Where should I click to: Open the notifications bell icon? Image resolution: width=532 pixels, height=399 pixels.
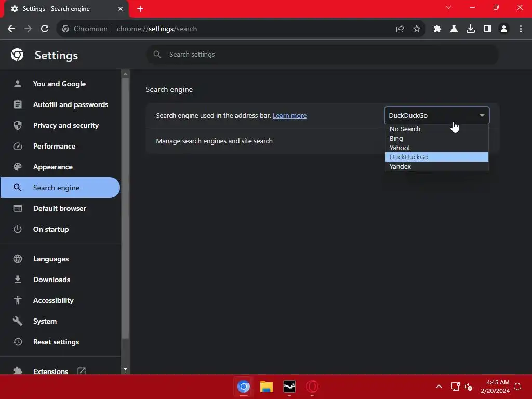pos(517,387)
